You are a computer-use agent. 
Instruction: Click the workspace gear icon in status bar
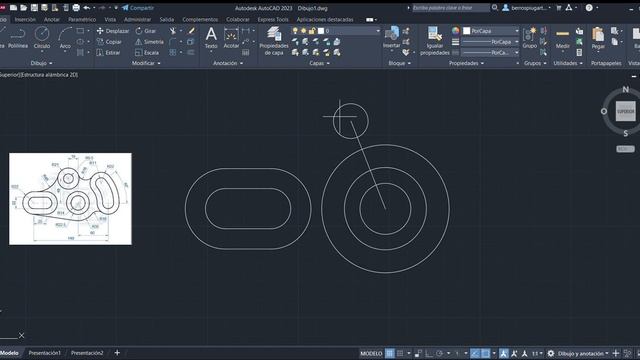tap(551, 353)
